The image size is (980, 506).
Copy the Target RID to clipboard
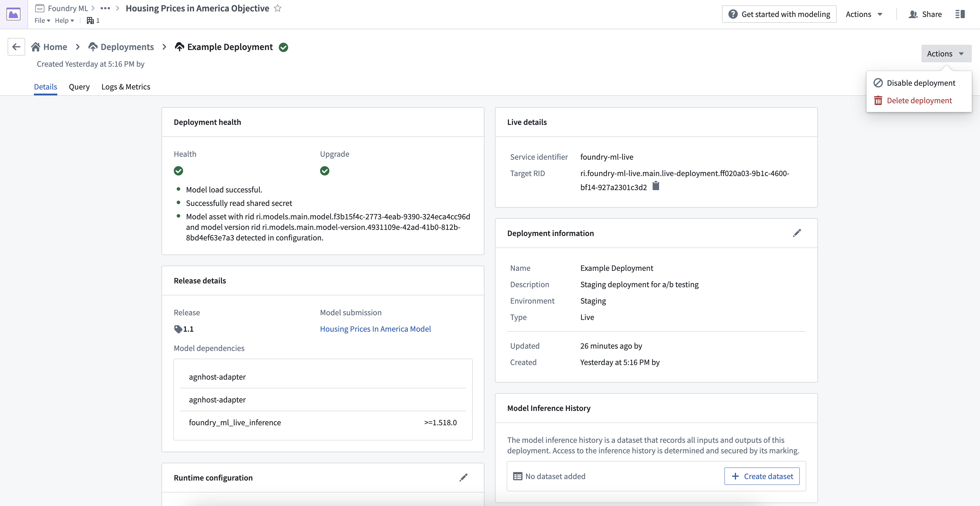click(656, 186)
